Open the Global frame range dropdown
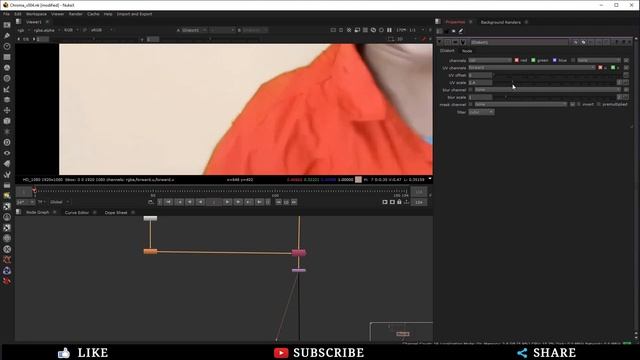Screen dimensions: 640x360 tap(60, 202)
